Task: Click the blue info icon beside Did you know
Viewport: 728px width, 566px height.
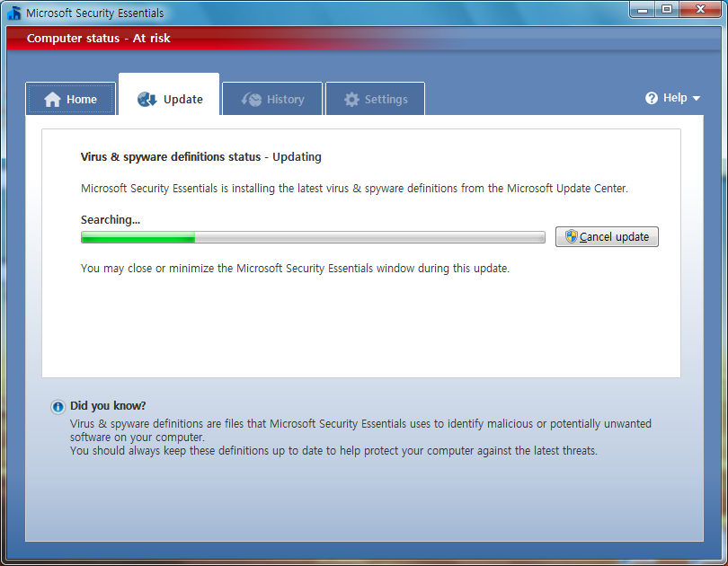Action: tap(58, 407)
